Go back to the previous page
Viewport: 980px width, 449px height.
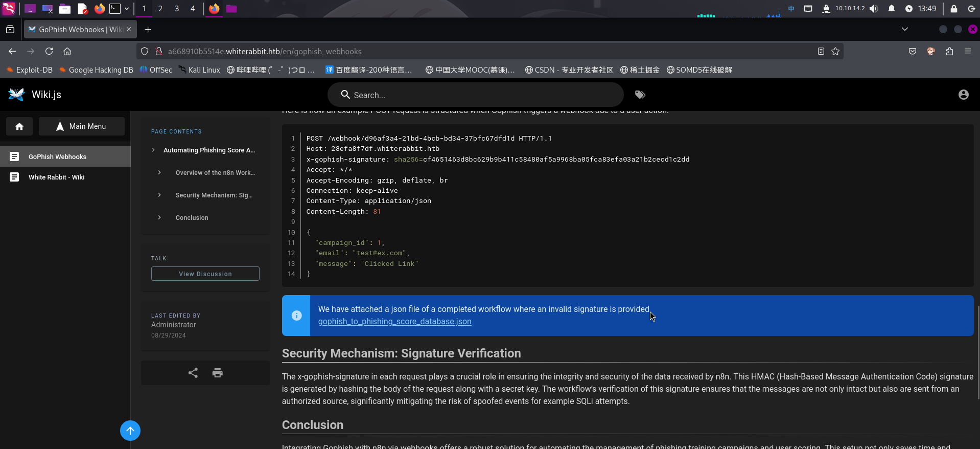(x=12, y=51)
